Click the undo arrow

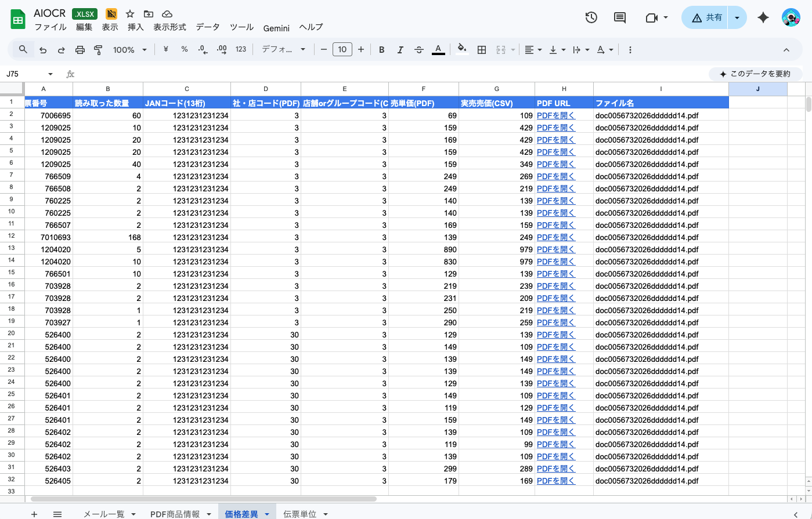click(x=43, y=50)
